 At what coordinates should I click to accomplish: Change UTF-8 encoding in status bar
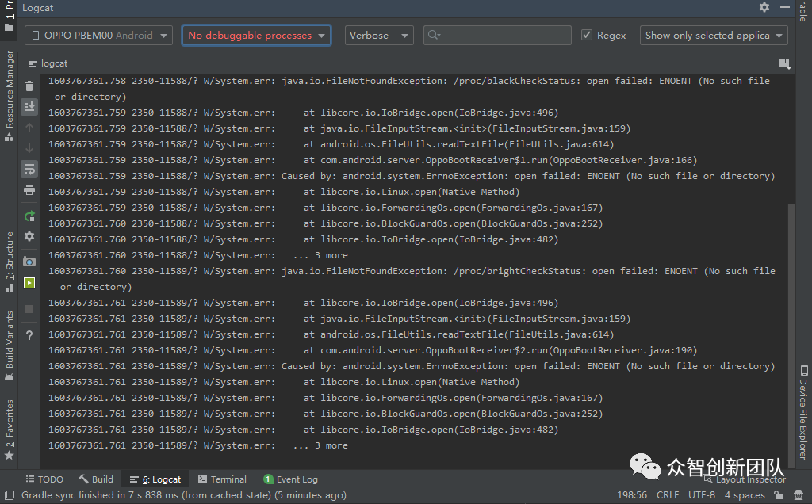702,495
